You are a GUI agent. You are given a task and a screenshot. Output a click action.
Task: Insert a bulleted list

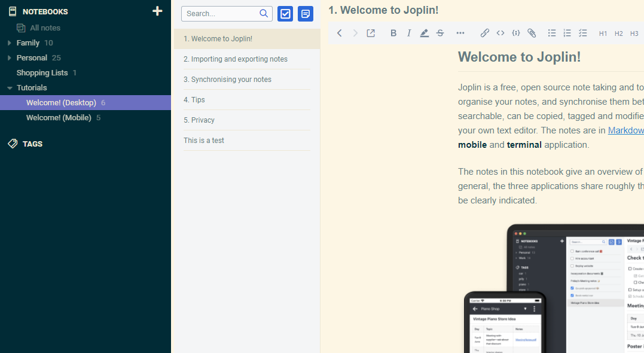pyautogui.click(x=552, y=34)
